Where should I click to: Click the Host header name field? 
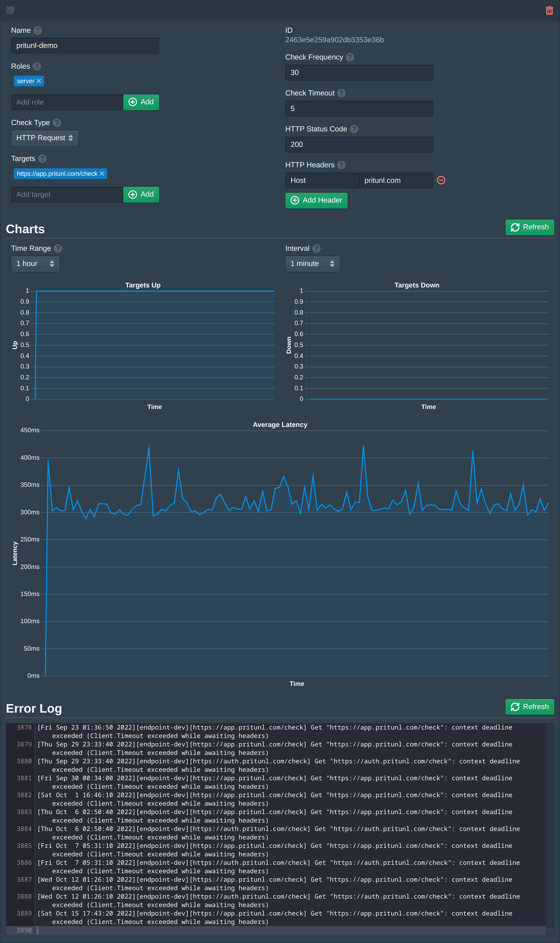coord(322,181)
